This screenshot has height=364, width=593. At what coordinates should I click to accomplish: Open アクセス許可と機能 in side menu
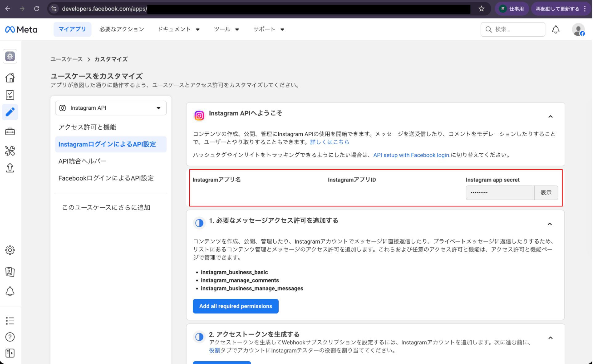click(87, 127)
